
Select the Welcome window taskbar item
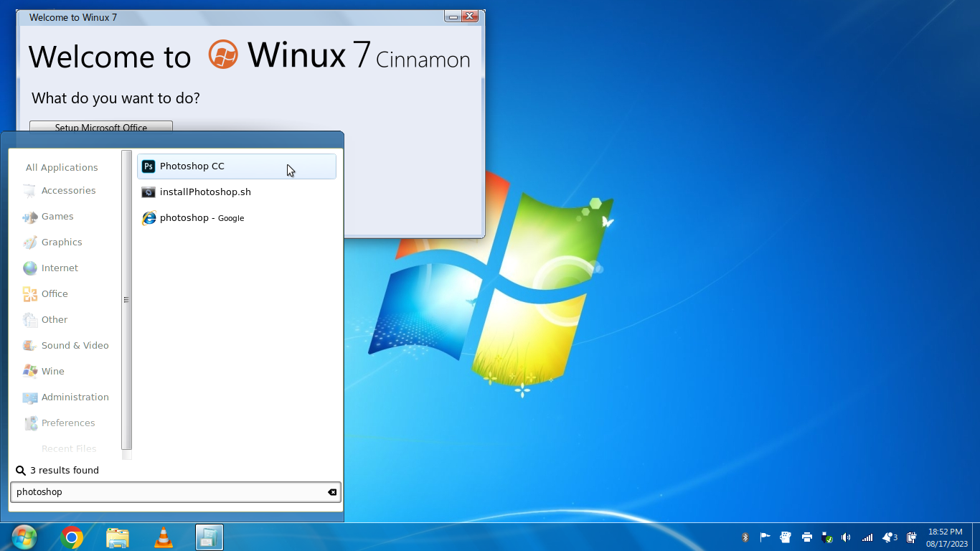pos(209,537)
